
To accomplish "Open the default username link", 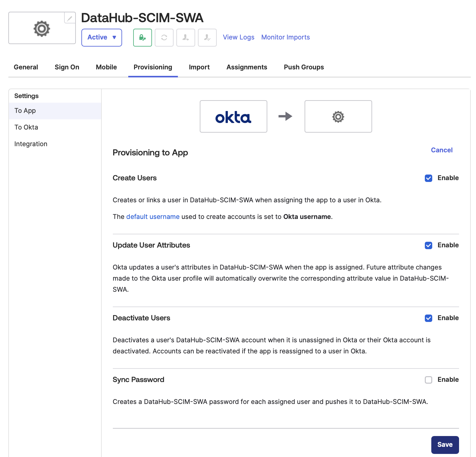I will coord(153,217).
